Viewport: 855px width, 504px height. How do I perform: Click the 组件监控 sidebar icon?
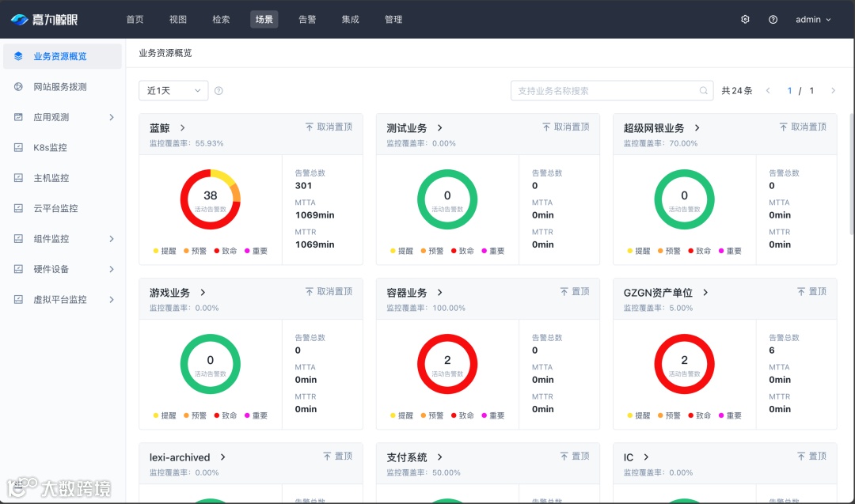18,239
